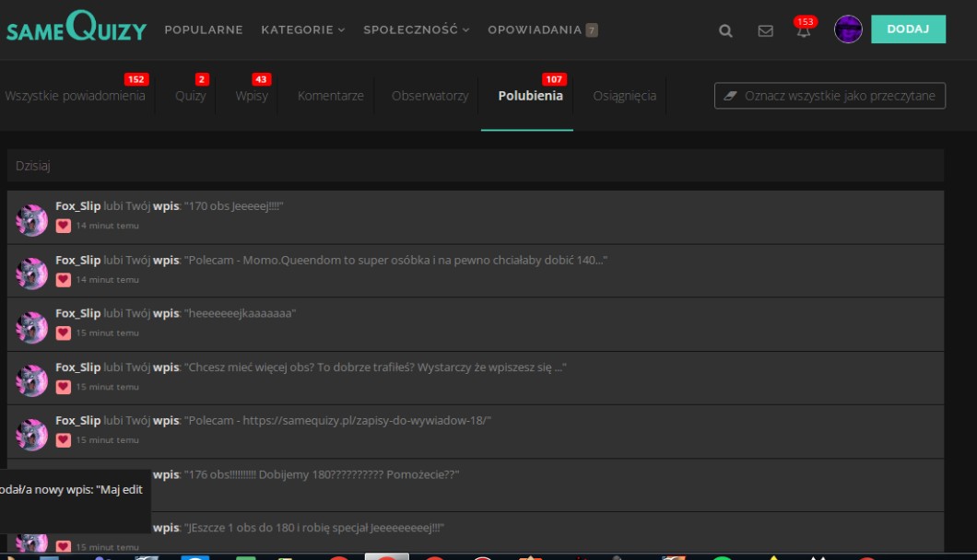This screenshot has width=977, height=560.
Task: Expand the Społeczność dropdown menu
Action: click(x=416, y=29)
